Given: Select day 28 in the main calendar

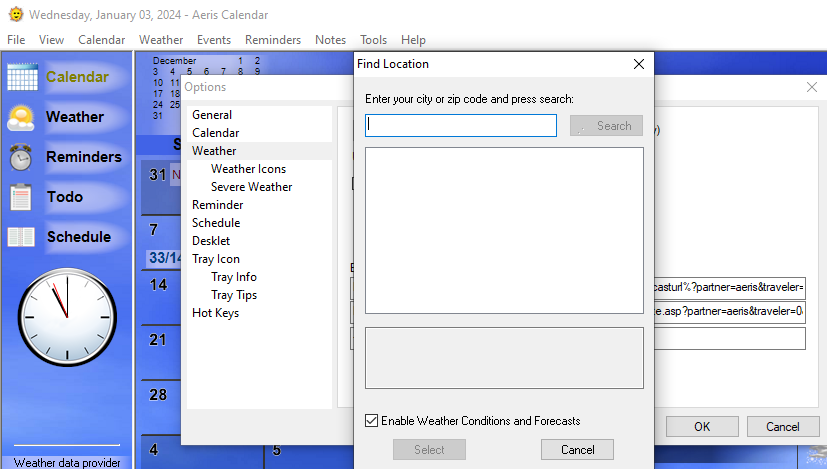Looking at the screenshot, I should [158, 395].
